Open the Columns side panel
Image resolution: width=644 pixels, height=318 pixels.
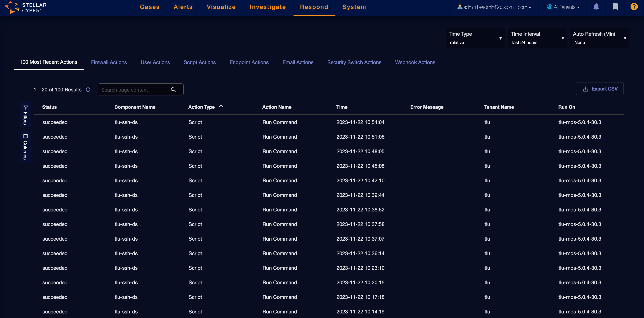(25, 146)
